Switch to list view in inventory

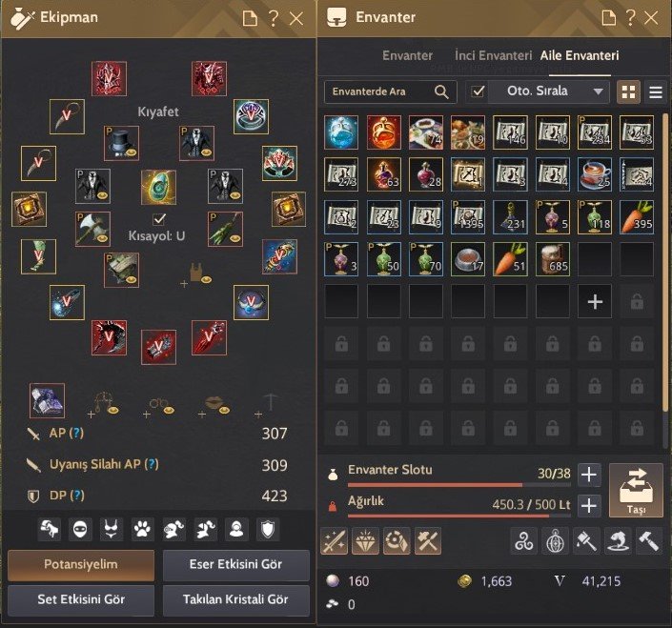coord(655,91)
